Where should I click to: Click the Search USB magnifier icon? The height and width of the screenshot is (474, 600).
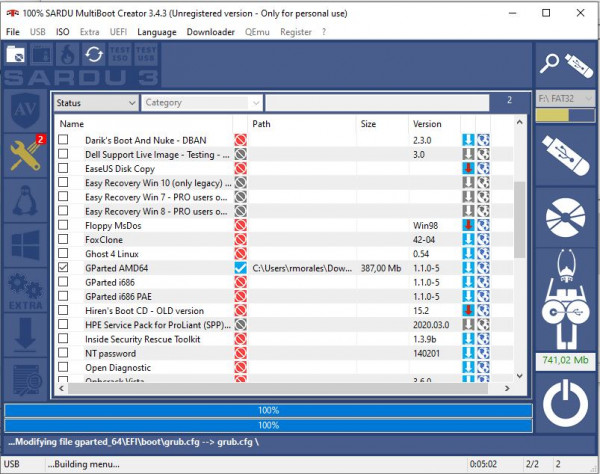pos(566,65)
